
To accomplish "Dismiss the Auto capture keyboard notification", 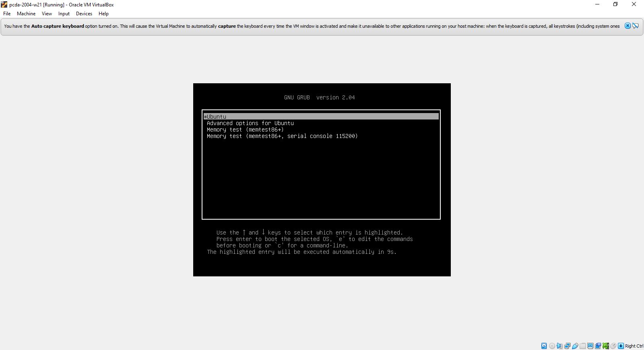I will coord(627,26).
